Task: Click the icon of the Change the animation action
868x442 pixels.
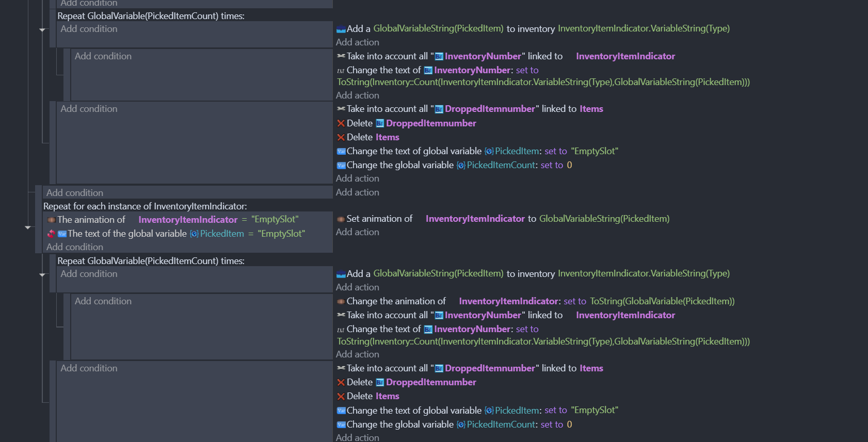Action: point(341,301)
